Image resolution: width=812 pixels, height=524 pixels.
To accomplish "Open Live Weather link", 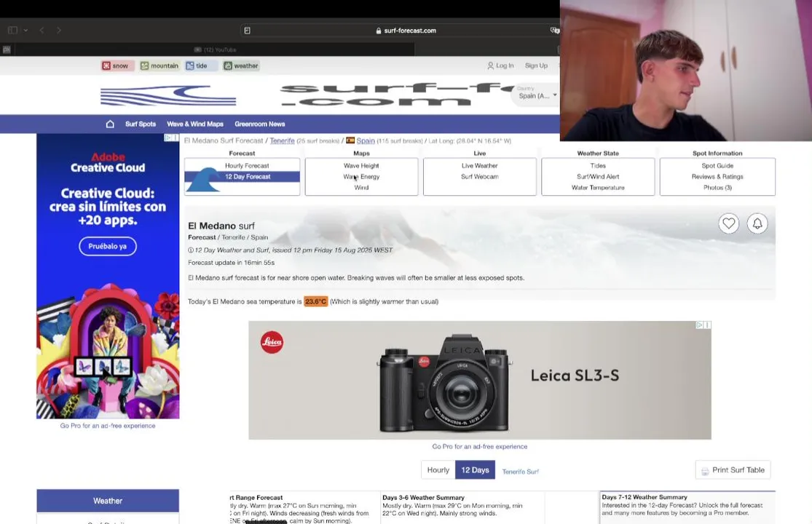I will [x=479, y=165].
